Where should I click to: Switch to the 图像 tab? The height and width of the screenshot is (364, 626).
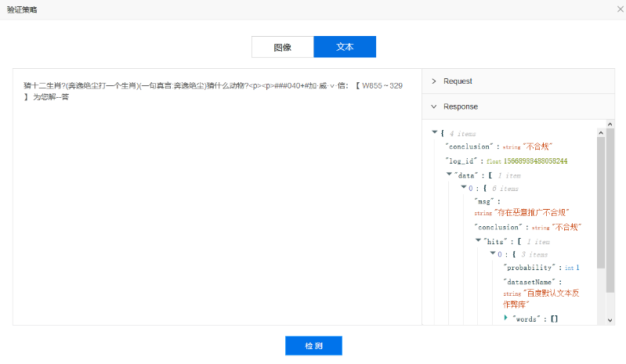[283, 47]
